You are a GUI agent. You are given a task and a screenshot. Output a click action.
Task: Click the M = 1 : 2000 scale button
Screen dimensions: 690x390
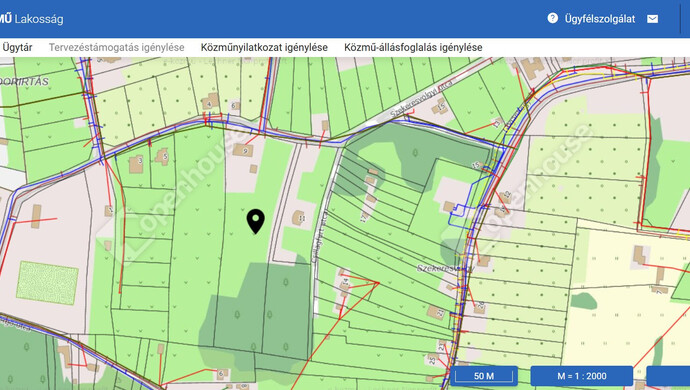[x=582, y=376]
